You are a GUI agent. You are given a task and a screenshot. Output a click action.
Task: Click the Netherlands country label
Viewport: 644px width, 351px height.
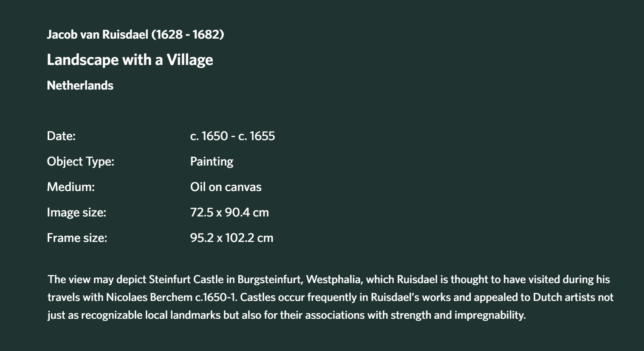click(80, 85)
